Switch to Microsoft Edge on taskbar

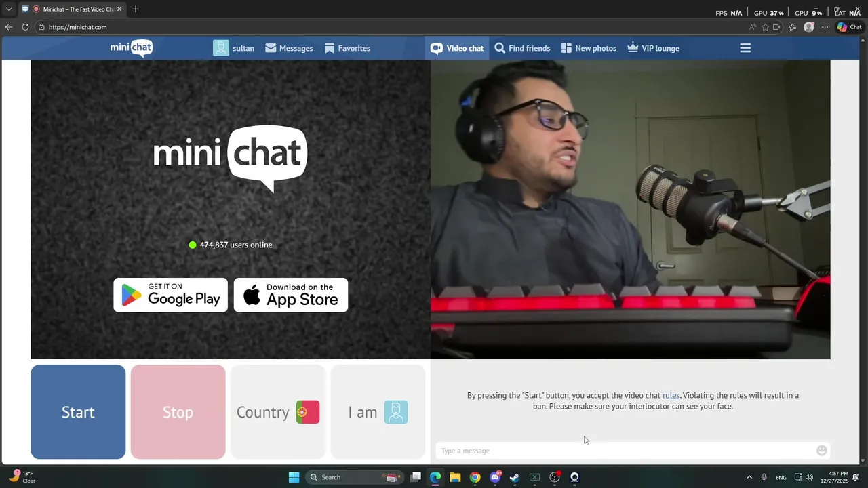click(x=435, y=477)
